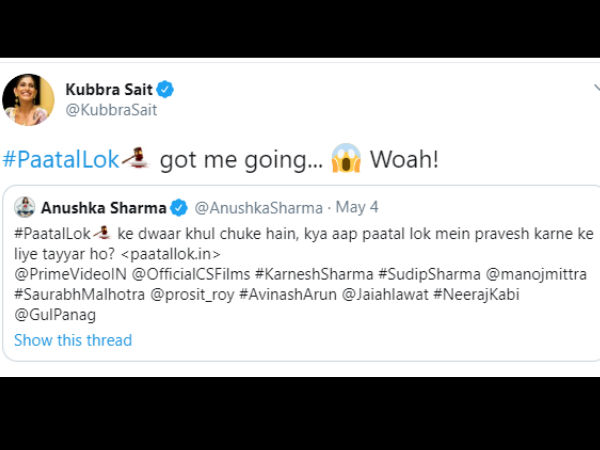Screen dimensions: 600x450
Task: Click the Show this thread link
Action: (x=73, y=340)
